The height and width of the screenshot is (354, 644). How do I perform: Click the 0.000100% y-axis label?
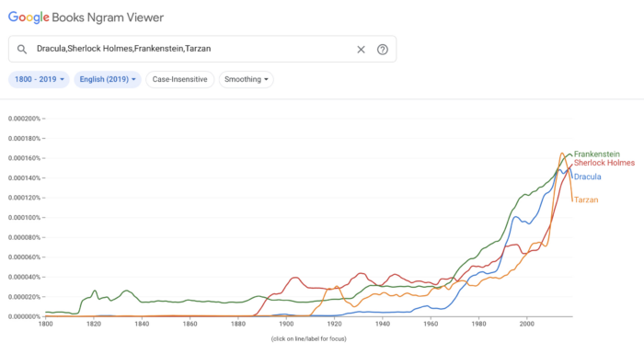point(24,217)
